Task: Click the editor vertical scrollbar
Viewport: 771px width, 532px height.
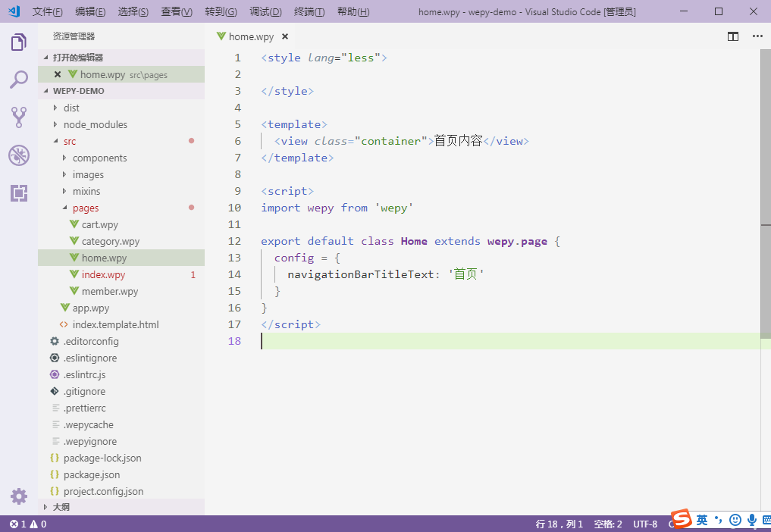Action: [x=766, y=194]
